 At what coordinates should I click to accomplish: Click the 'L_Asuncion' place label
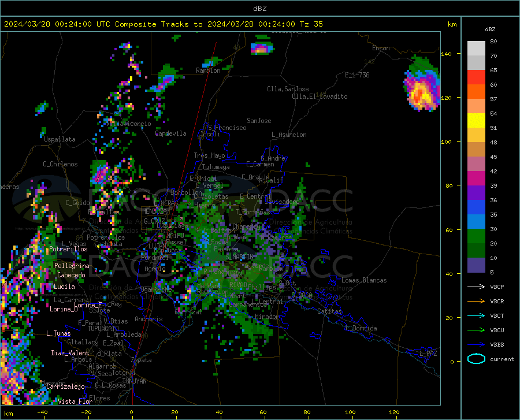coord(289,135)
